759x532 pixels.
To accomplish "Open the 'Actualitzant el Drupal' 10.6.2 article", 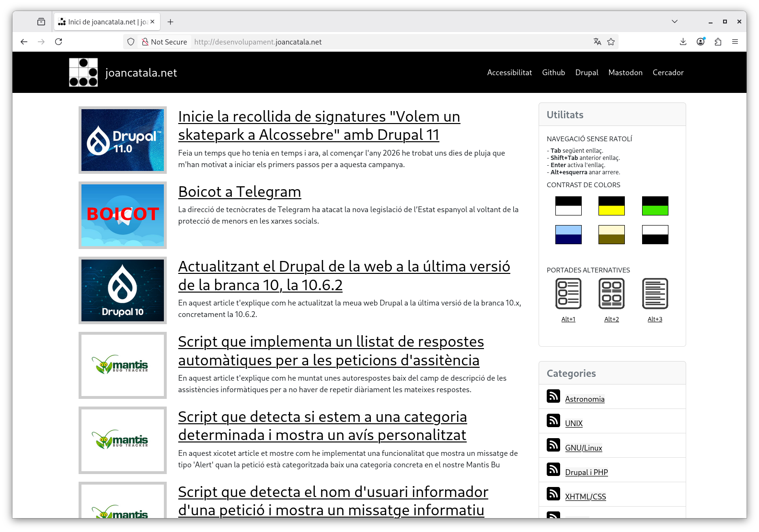I will point(344,275).
